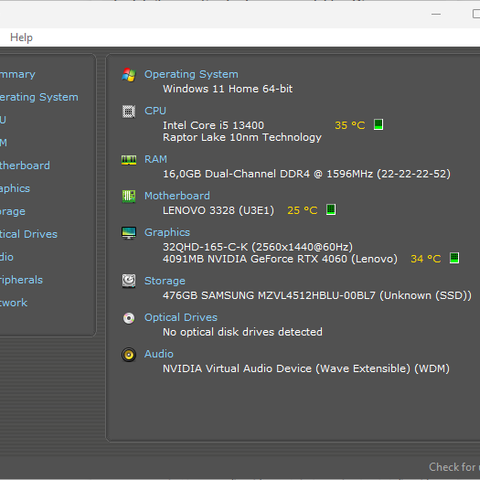
Task: Select the Graphics sidebar item
Action: coord(15,189)
